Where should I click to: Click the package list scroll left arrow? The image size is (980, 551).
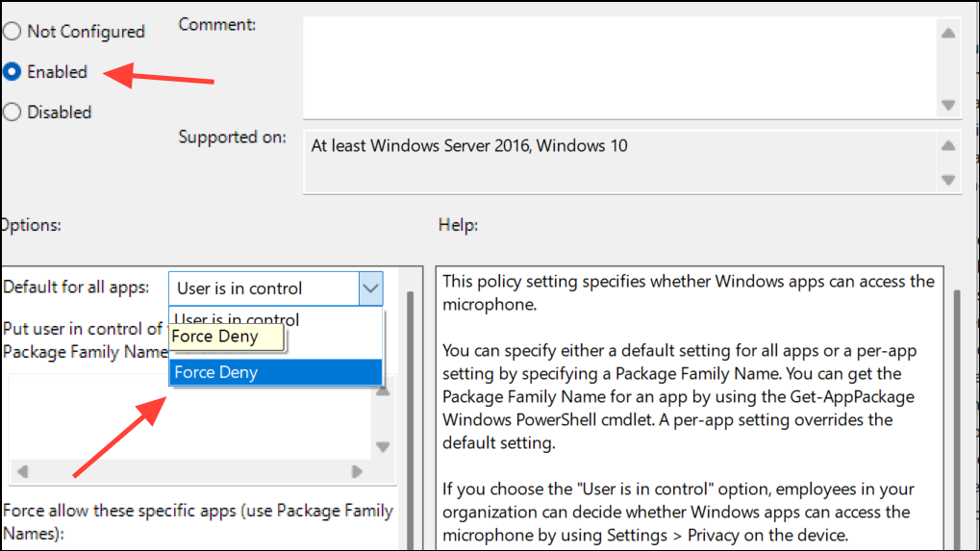22,472
